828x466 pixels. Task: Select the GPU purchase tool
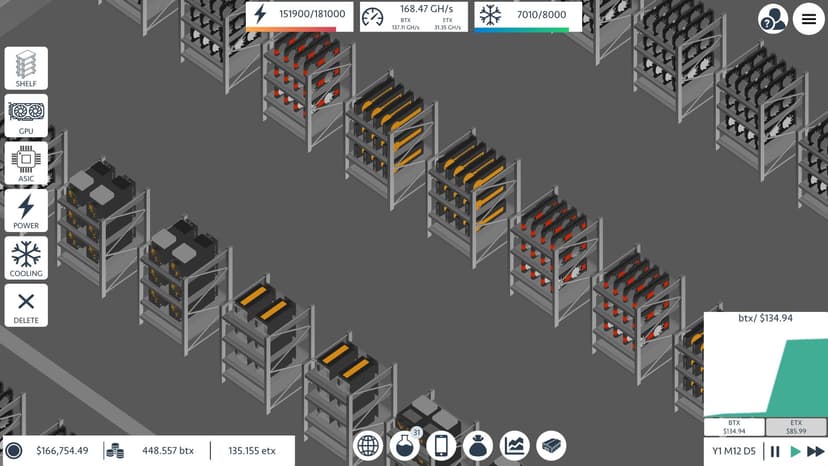tap(26, 116)
